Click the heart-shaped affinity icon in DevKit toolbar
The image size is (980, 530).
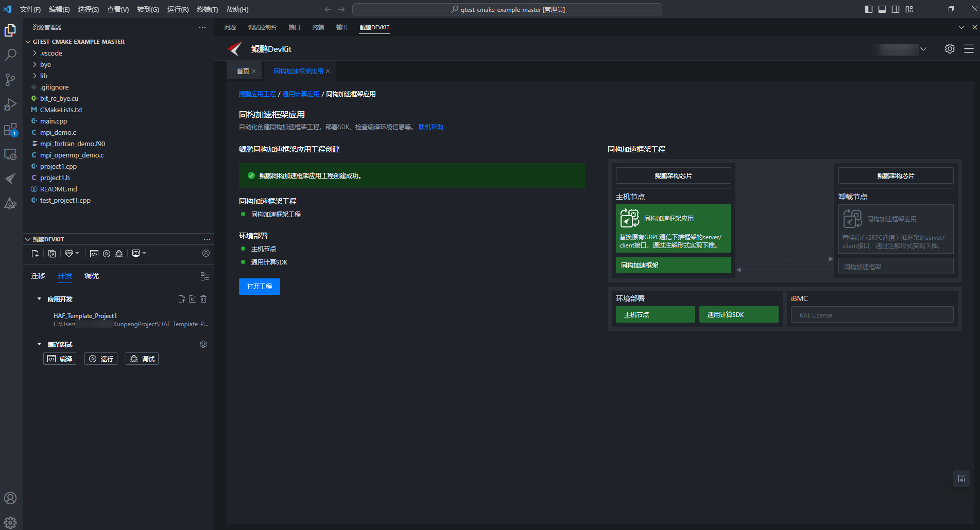click(x=69, y=253)
